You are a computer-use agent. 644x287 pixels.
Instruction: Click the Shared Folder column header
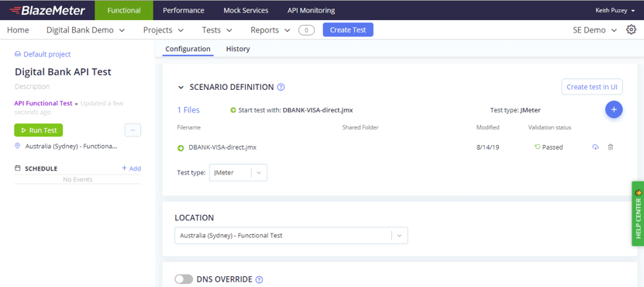360,127
